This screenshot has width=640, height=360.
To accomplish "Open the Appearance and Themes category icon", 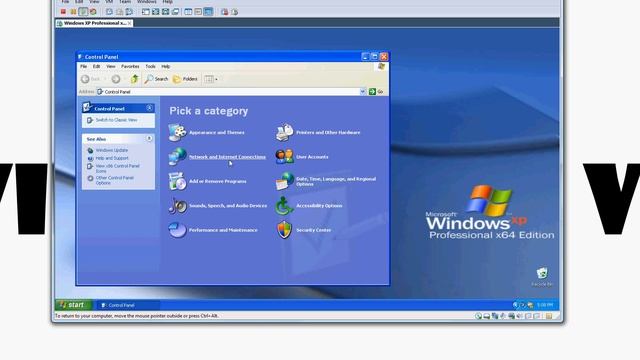I will point(177,132).
